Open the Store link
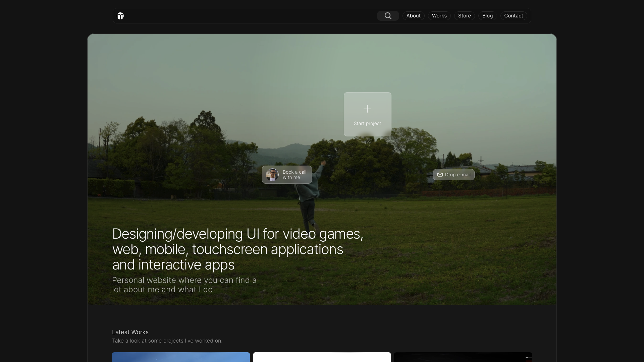 pyautogui.click(x=464, y=16)
